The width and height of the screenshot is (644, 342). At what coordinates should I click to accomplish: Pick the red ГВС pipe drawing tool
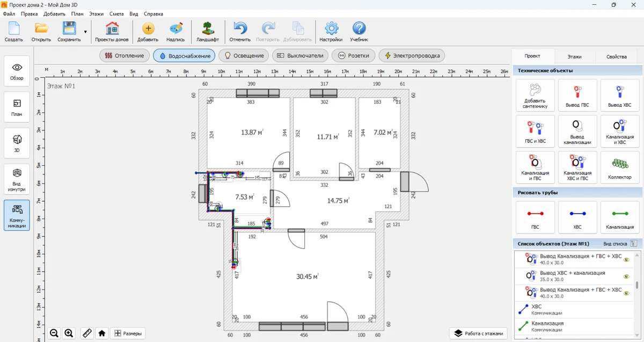pyautogui.click(x=535, y=217)
